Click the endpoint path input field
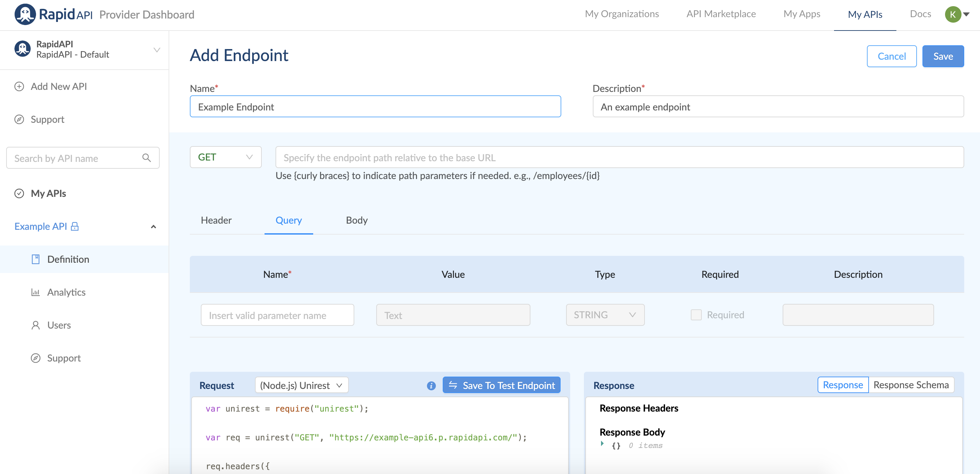This screenshot has width=980, height=474. click(619, 157)
